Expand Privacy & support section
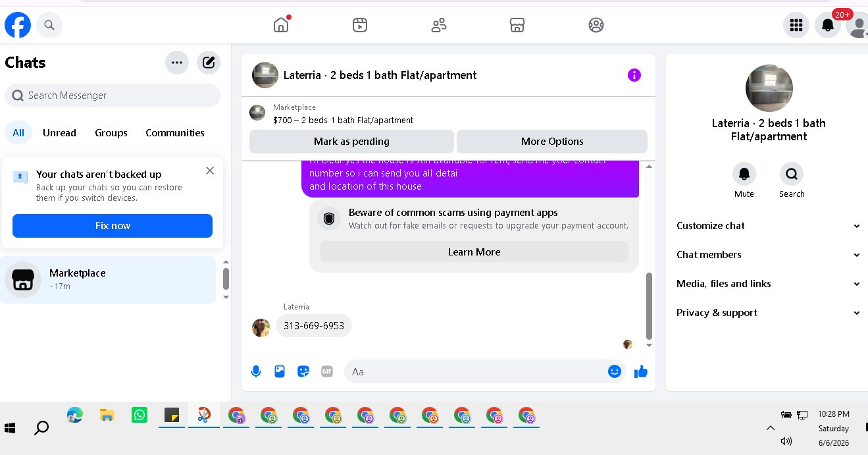Screen dimensions: 868x455 coord(769,313)
